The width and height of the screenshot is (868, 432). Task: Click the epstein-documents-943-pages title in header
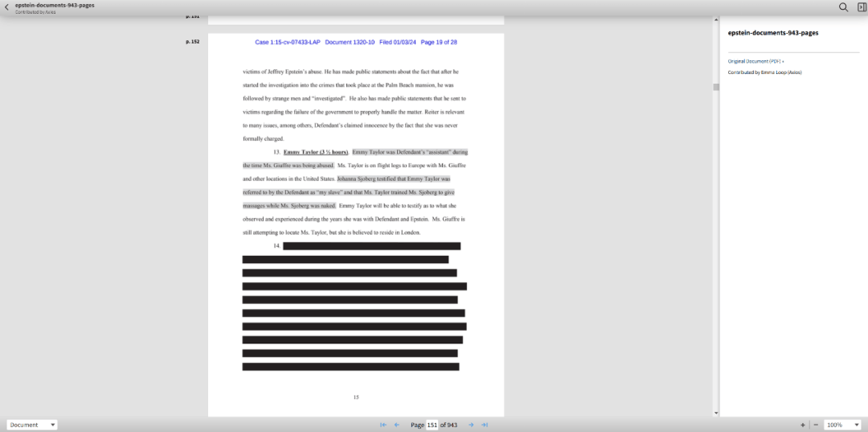[x=55, y=5]
